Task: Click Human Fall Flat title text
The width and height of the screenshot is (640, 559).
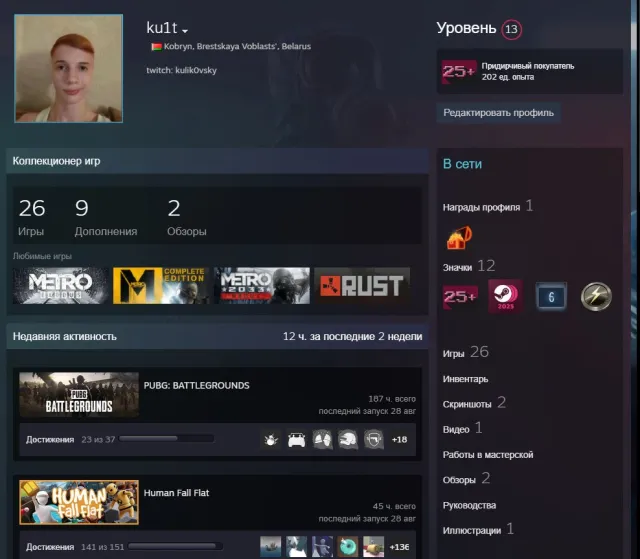Action: (176, 493)
